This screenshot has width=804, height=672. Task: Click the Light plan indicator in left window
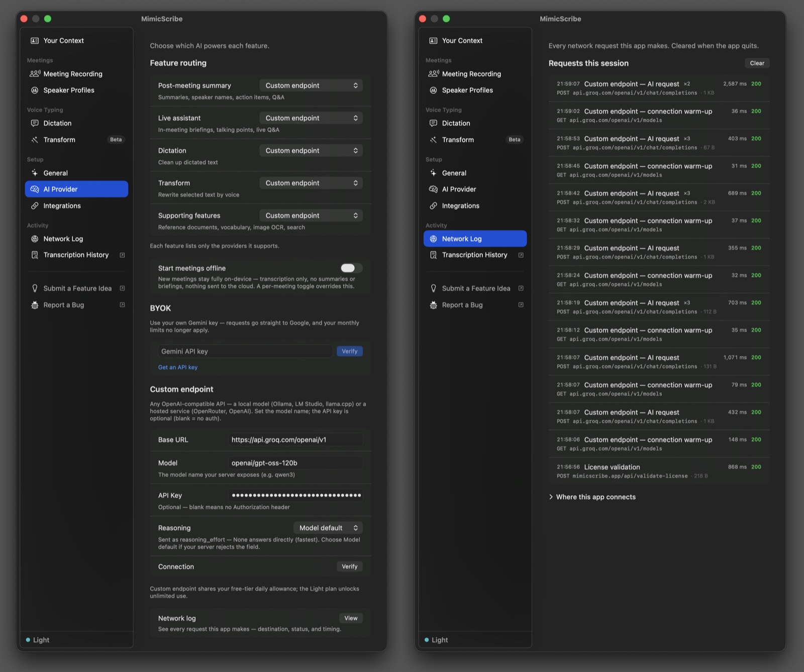(x=38, y=640)
